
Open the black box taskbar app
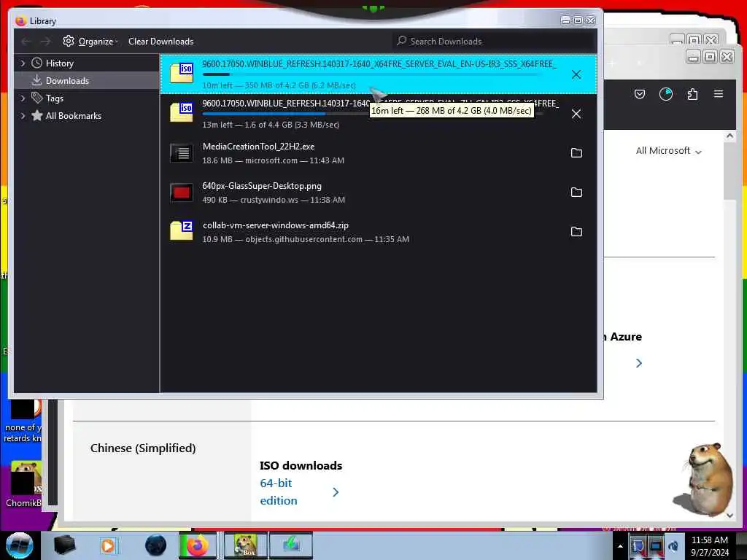pos(64,545)
